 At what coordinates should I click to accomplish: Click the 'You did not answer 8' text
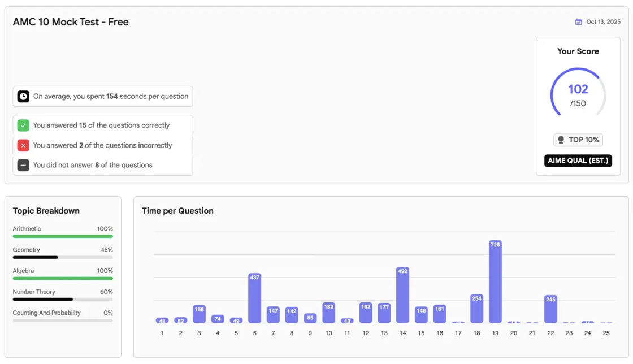coord(66,165)
